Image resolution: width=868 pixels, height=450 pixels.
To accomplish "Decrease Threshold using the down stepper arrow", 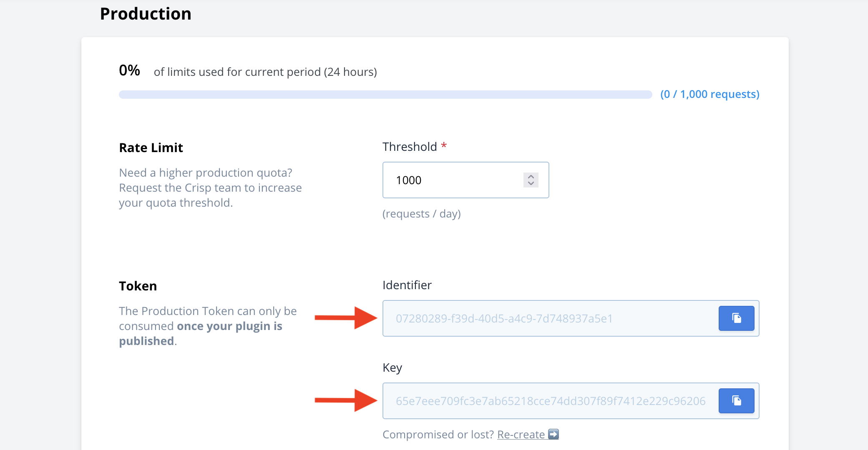I will [531, 183].
